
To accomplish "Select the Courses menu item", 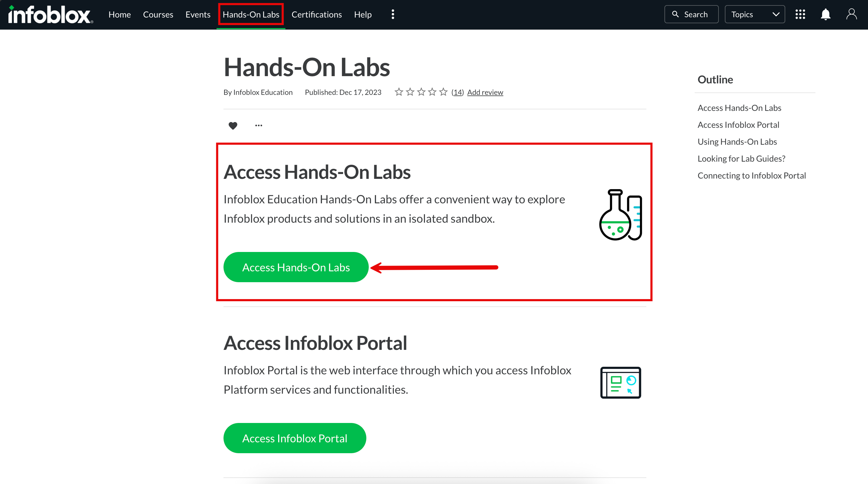I will point(158,15).
